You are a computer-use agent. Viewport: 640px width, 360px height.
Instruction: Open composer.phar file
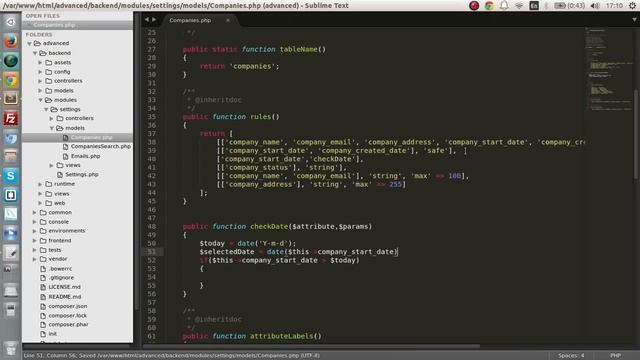pos(68,324)
